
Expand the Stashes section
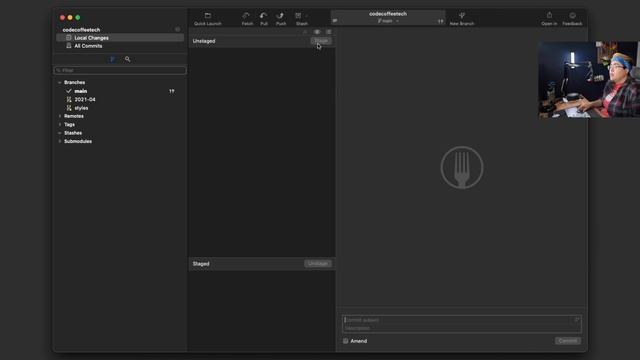point(60,133)
